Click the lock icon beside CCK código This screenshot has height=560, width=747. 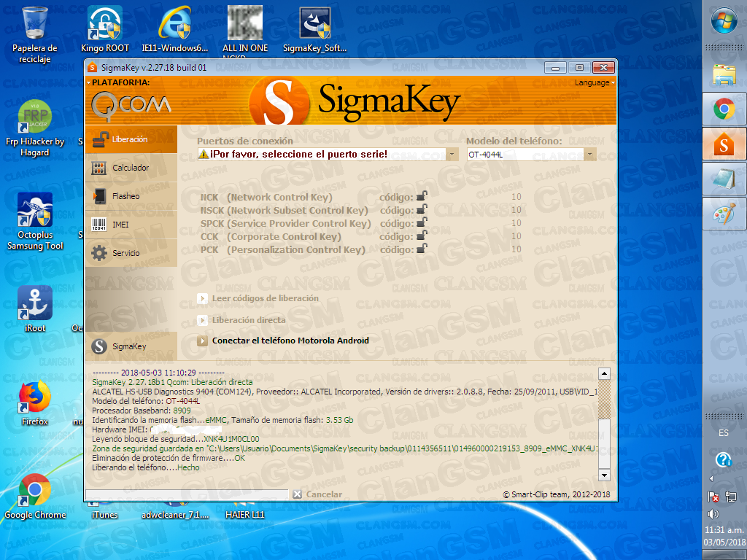click(422, 236)
